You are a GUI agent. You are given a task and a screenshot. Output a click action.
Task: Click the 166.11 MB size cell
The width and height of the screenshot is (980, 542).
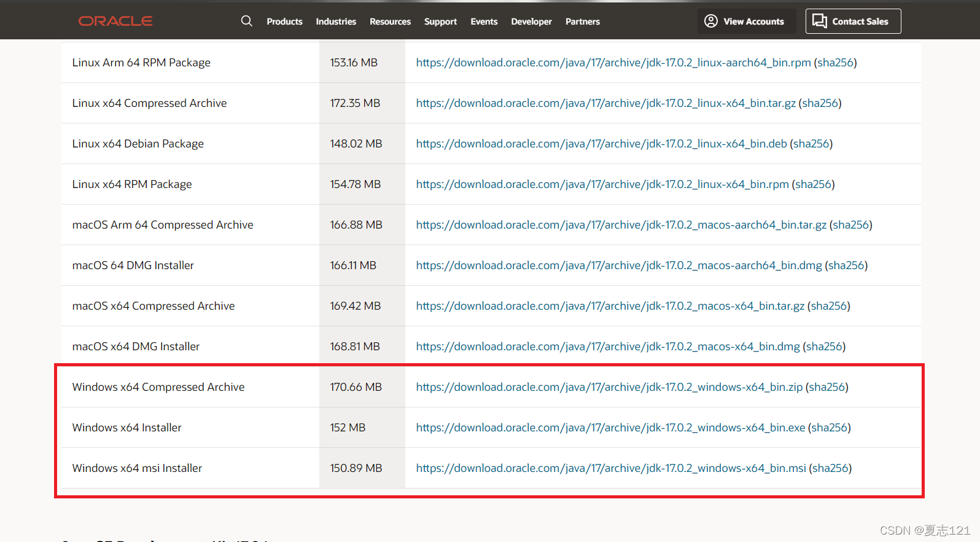coord(362,265)
